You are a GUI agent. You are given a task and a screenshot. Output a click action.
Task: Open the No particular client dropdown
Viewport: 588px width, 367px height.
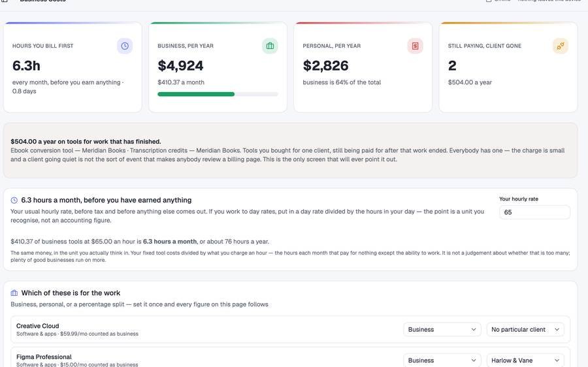click(525, 330)
